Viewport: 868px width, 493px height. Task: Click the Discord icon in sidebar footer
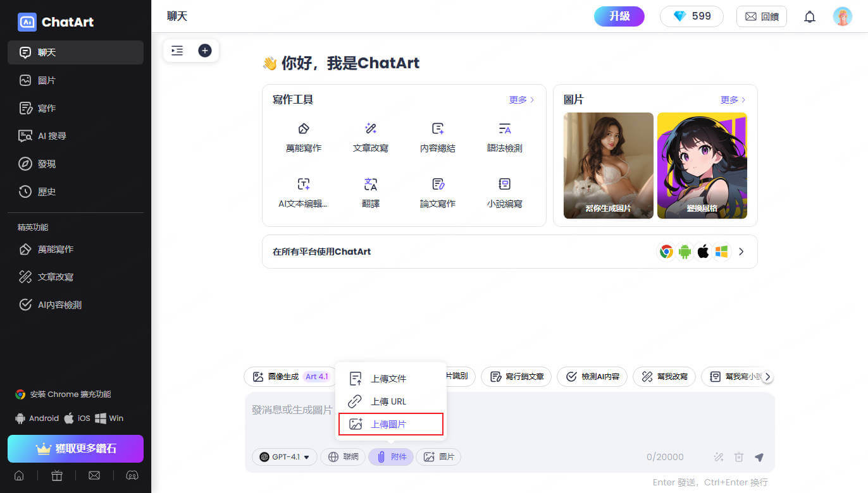click(x=132, y=475)
